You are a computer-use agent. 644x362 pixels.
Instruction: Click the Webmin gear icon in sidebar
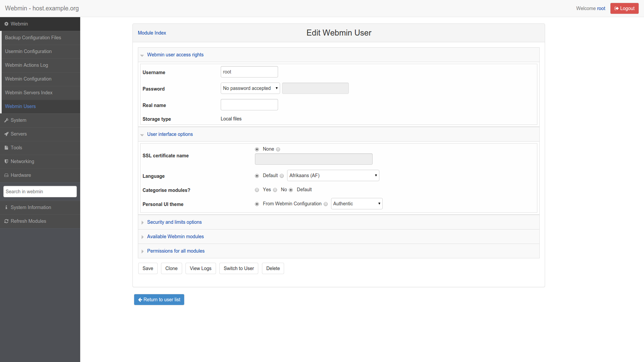[x=6, y=24]
